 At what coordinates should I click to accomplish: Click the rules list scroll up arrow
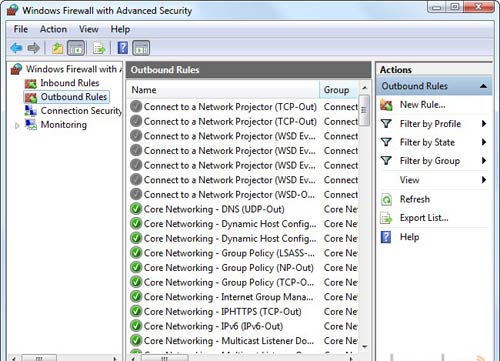[364, 88]
